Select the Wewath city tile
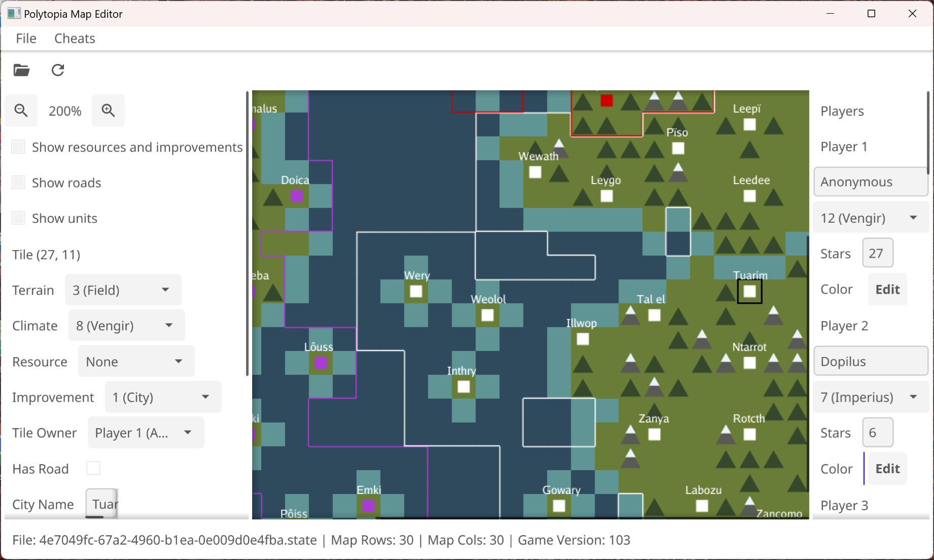 click(x=535, y=172)
